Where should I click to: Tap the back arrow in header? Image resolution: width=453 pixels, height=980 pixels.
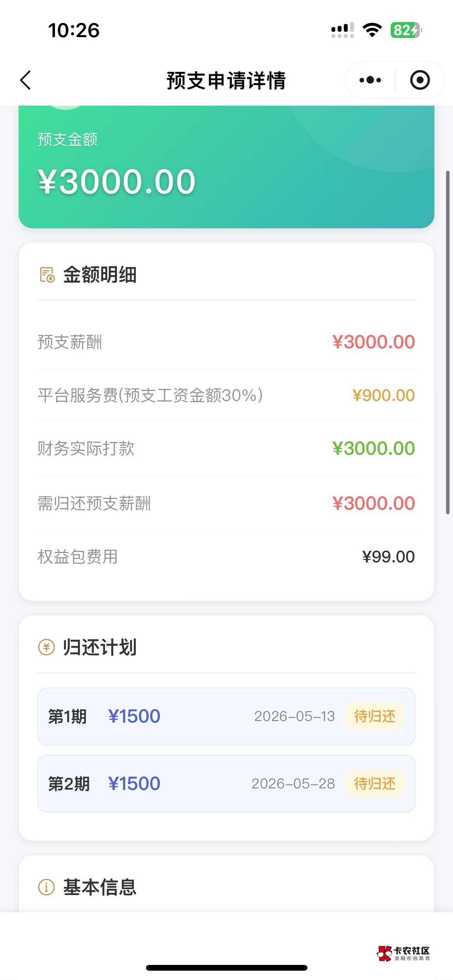click(26, 80)
